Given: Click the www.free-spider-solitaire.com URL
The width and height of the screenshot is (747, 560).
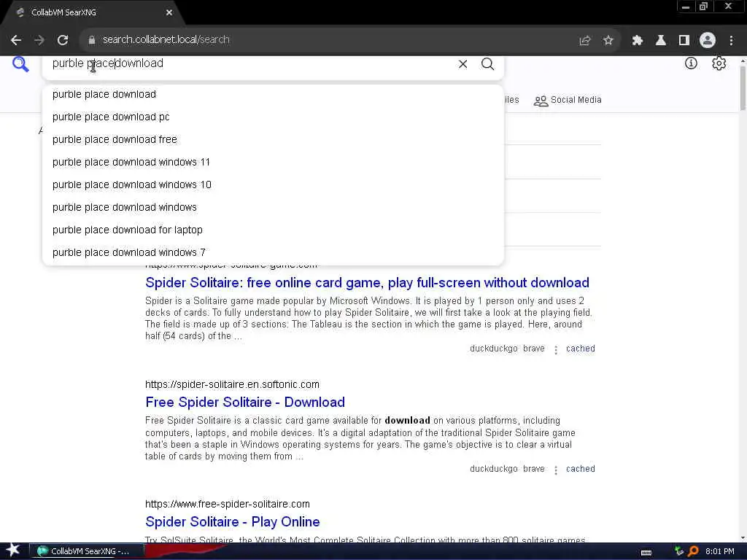Looking at the screenshot, I should (x=228, y=504).
